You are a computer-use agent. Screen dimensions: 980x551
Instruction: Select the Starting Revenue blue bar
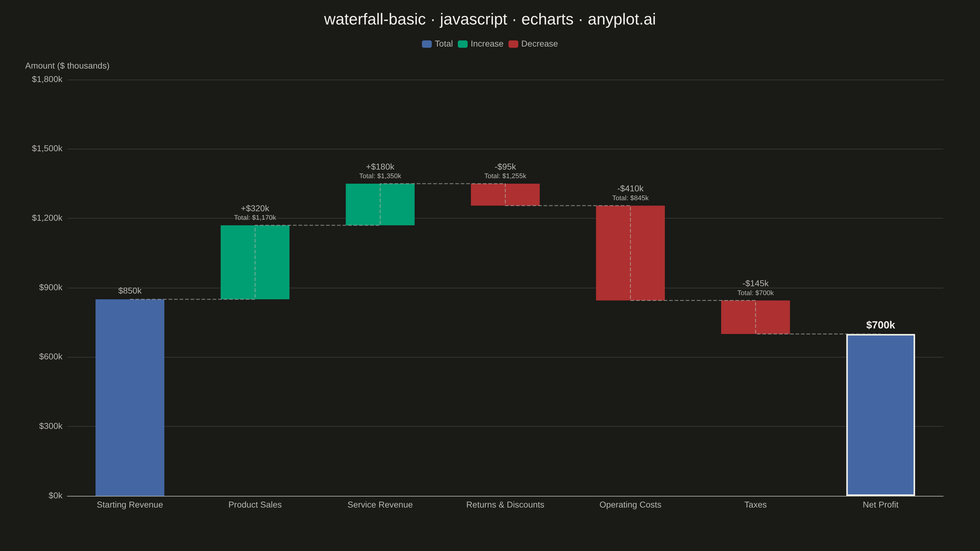tap(130, 397)
